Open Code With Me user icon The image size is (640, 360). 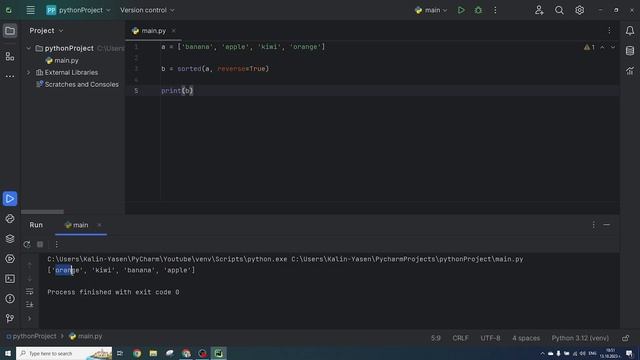(x=539, y=10)
